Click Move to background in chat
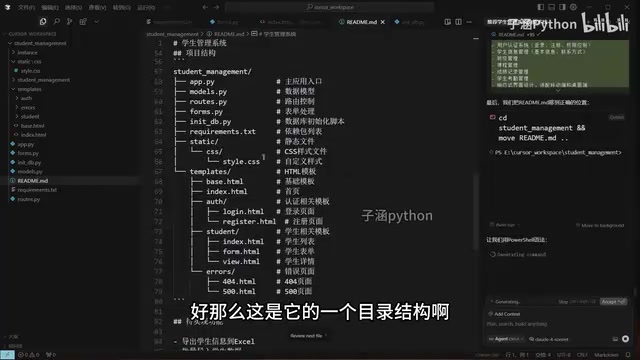This screenshot has height=360, width=640. pyautogui.click(x=600, y=225)
